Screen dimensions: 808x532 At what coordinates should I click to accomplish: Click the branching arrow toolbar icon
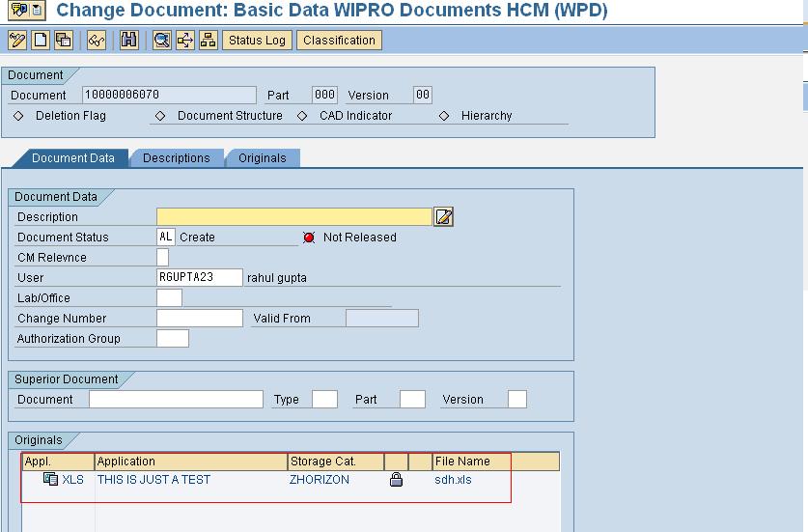185,41
